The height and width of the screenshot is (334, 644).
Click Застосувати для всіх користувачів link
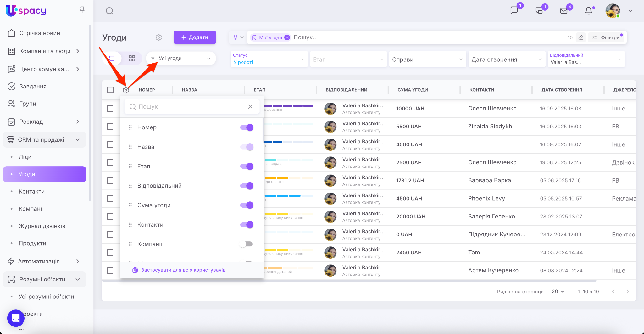point(183,270)
